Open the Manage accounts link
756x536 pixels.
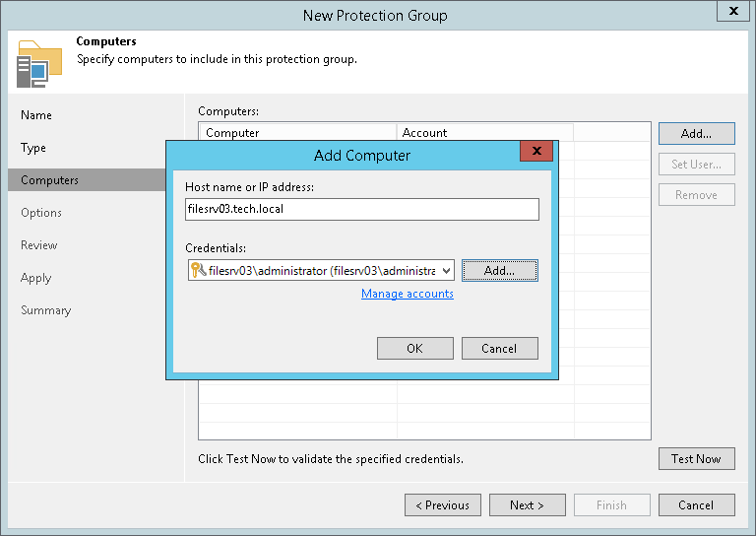point(408,294)
